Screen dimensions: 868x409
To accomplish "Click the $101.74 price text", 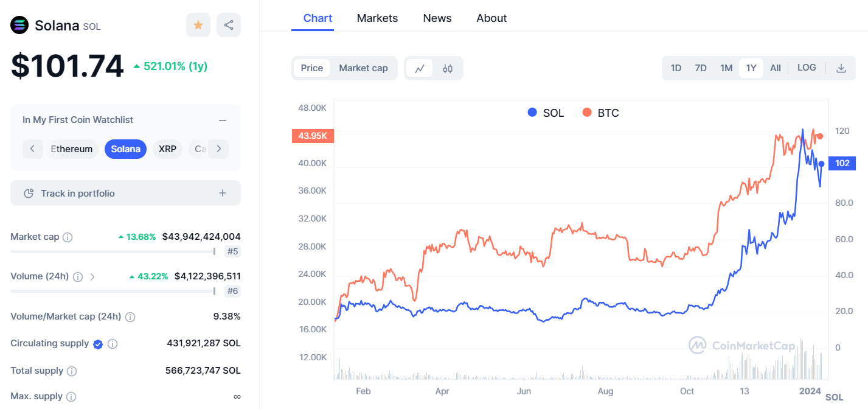I will click(67, 66).
